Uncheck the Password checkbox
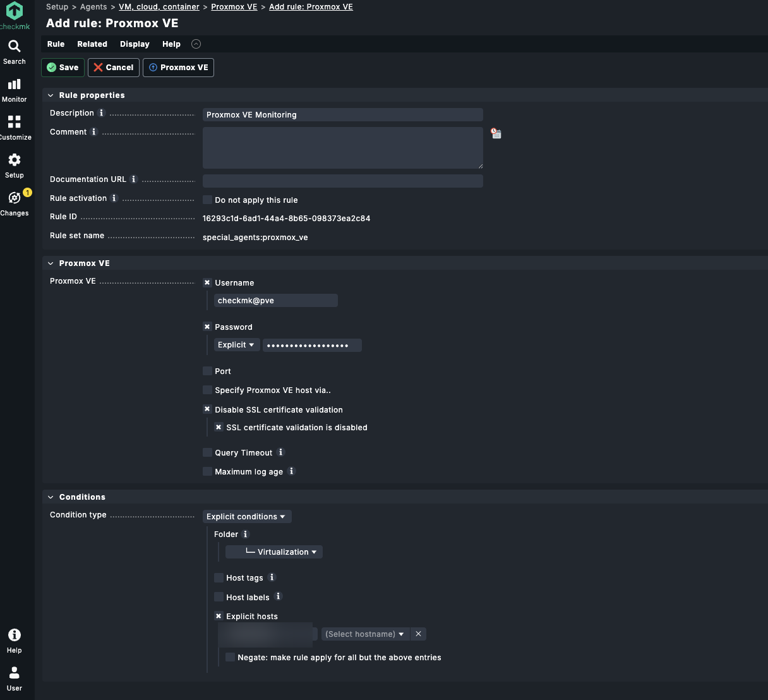 click(x=207, y=327)
